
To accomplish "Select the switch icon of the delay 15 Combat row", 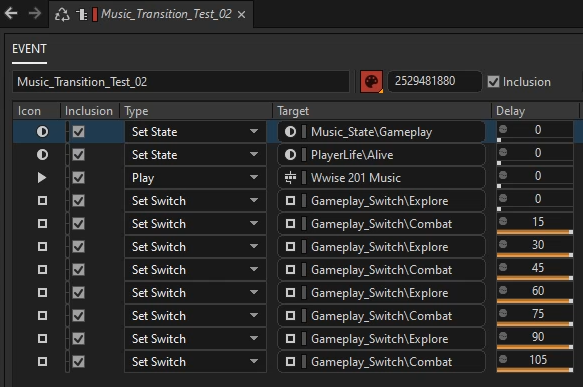I will click(42, 224).
